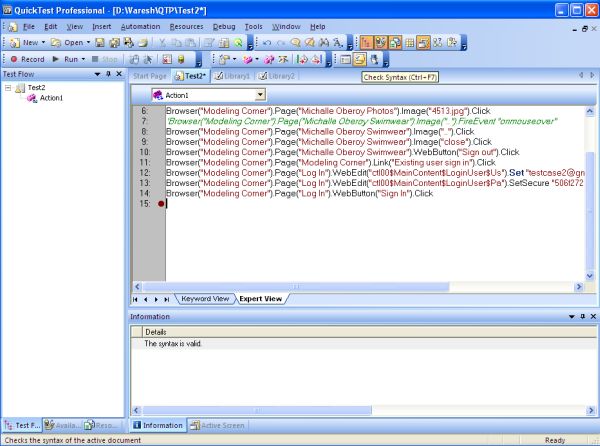
Task: Click the Replace text icon
Action: (x=338, y=42)
